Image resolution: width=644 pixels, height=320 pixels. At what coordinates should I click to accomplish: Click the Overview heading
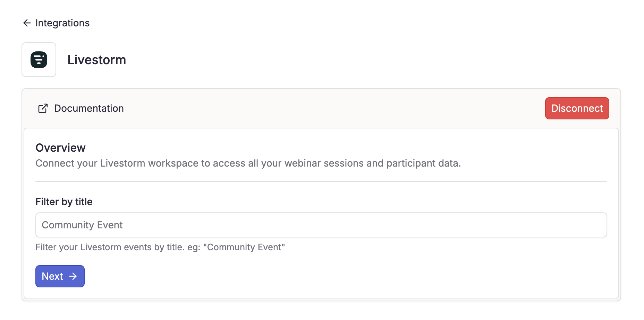point(60,148)
